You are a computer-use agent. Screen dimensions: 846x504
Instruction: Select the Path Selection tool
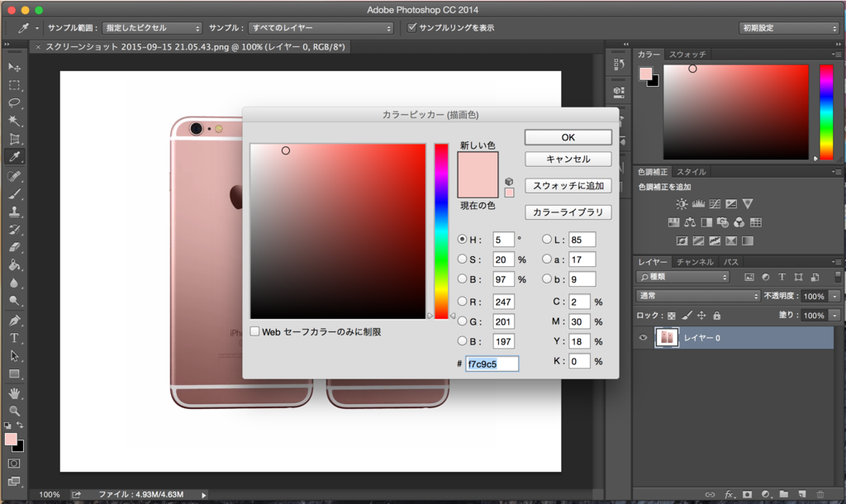point(15,355)
